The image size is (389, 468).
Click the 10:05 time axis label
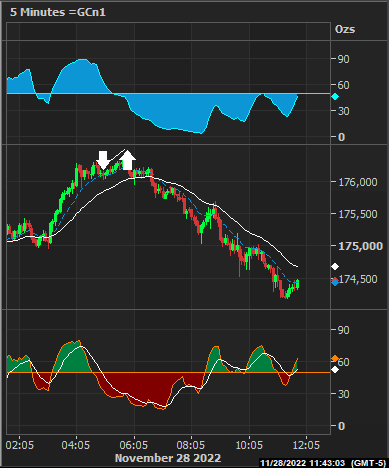point(249,445)
